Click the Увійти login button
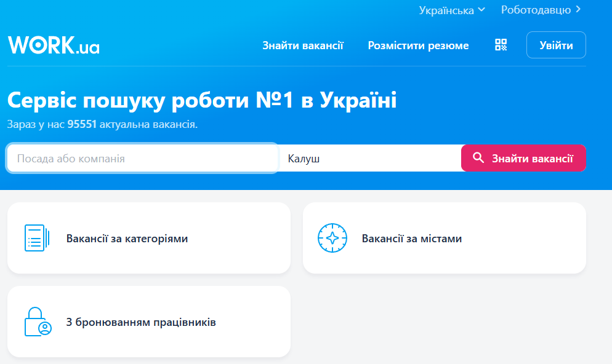Viewport: 612px width, 364px height. 556,45
